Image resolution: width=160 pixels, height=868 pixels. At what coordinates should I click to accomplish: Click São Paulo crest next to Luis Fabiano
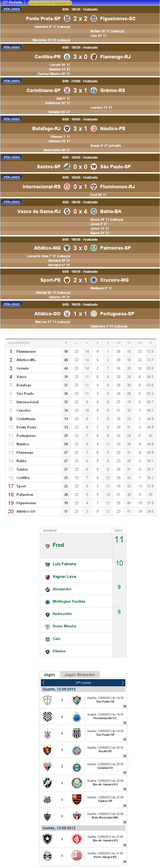tap(47, 564)
